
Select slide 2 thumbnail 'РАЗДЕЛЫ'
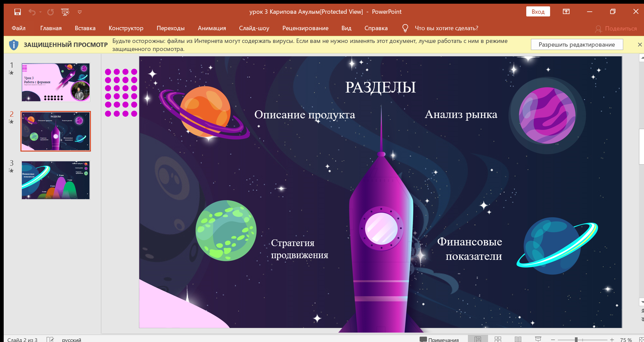[x=56, y=131]
